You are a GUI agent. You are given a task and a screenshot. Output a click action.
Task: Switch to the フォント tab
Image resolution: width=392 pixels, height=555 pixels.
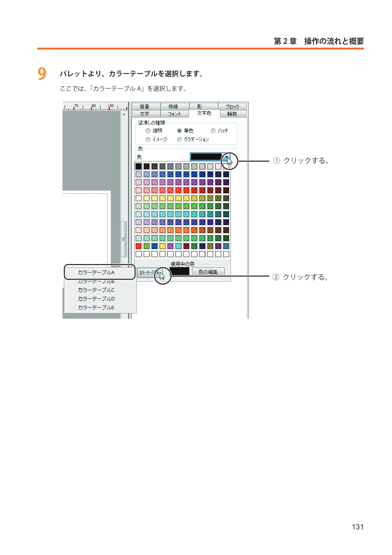174,114
